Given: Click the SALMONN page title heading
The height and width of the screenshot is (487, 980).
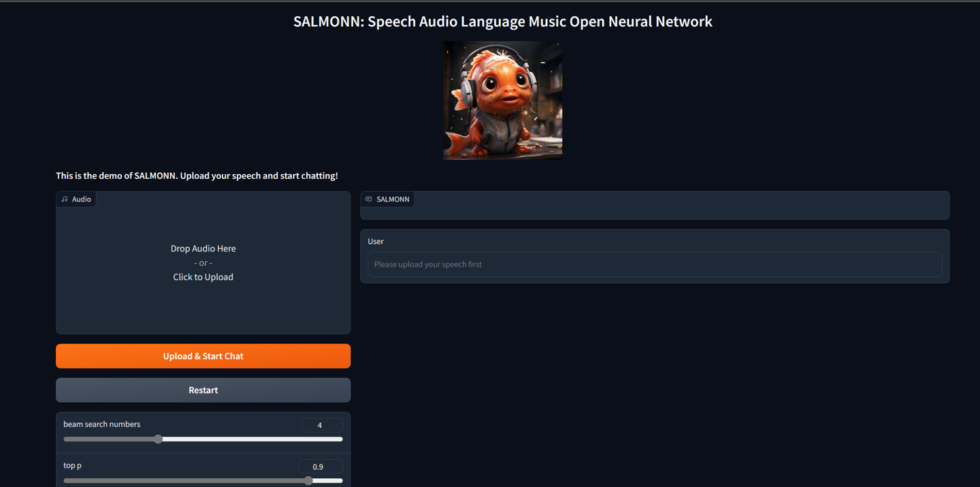Looking at the screenshot, I should (503, 21).
